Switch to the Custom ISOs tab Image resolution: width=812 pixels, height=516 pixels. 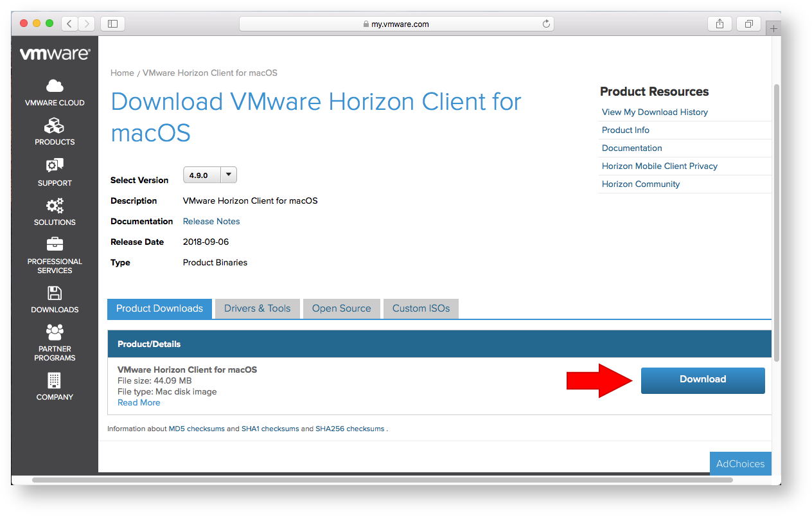click(x=421, y=308)
